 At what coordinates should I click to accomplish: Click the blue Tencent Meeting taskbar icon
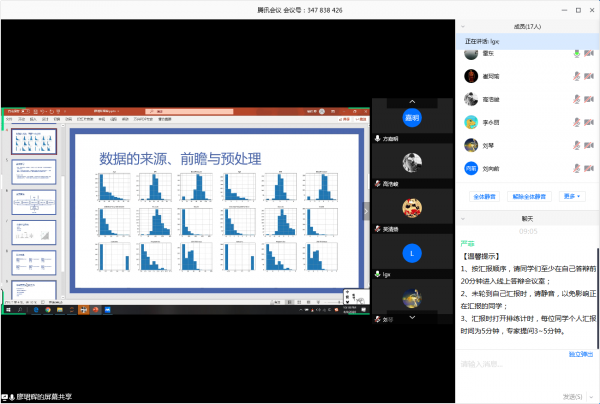[x=108, y=310]
